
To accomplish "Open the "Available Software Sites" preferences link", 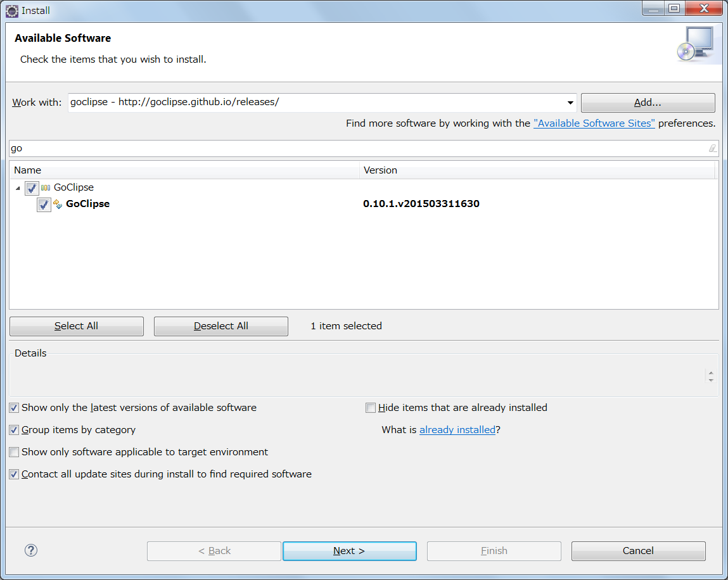I will pos(594,123).
